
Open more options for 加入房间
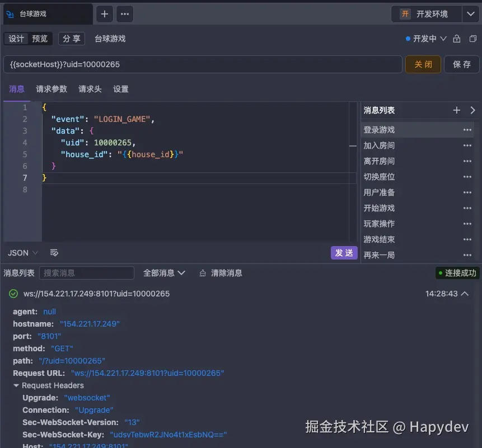coord(467,145)
